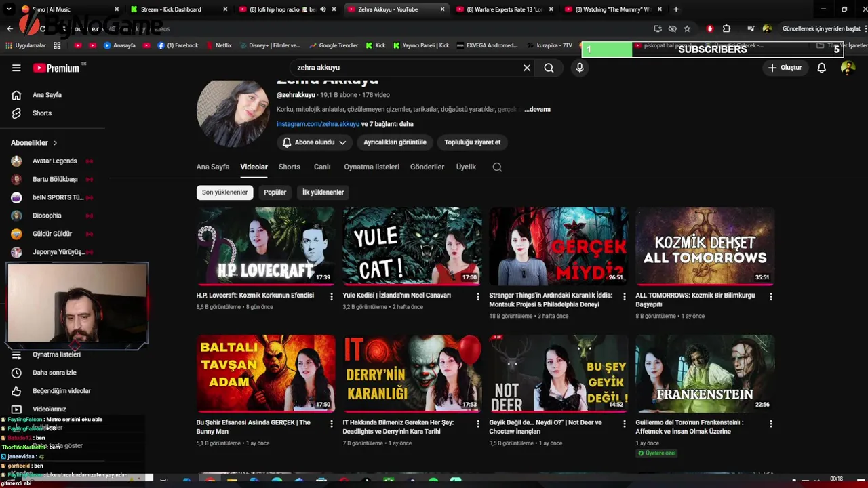The width and height of the screenshot is (868, 488).
Task: Open options menu for Not Deer video
Action: coord(624,424)
